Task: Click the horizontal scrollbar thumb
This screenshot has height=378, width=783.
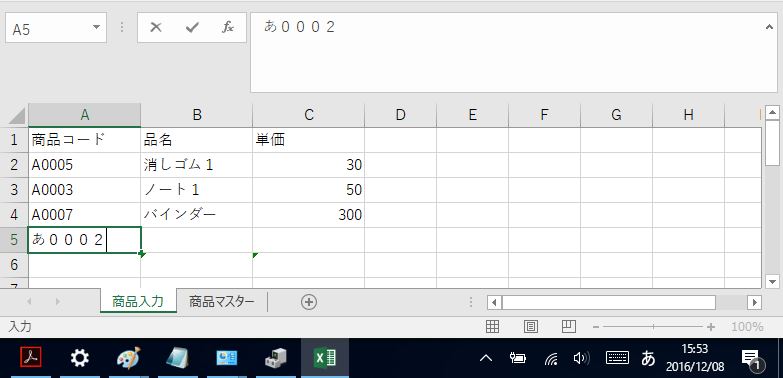Action: (609, 302)
